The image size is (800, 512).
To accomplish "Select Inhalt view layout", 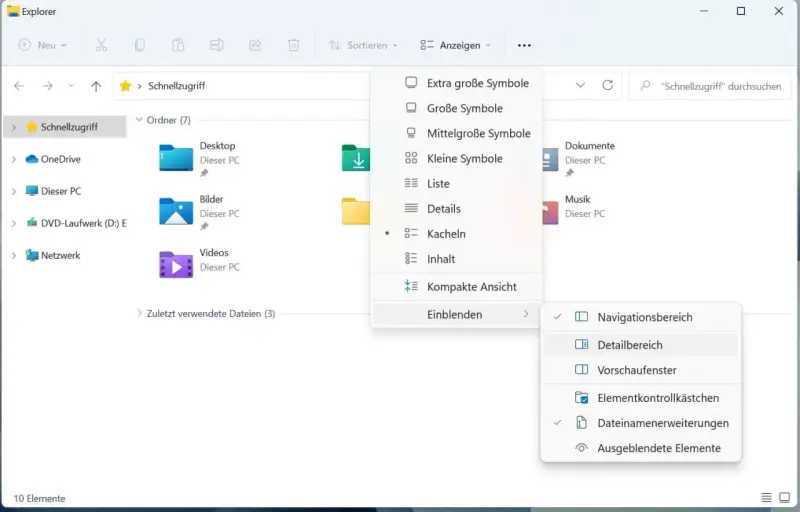I will (x=456, y=259).
